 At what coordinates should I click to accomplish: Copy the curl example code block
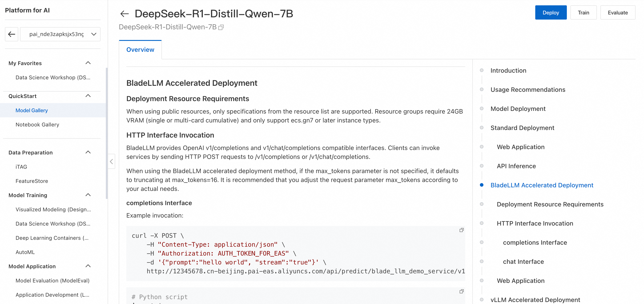click(461, 230)
